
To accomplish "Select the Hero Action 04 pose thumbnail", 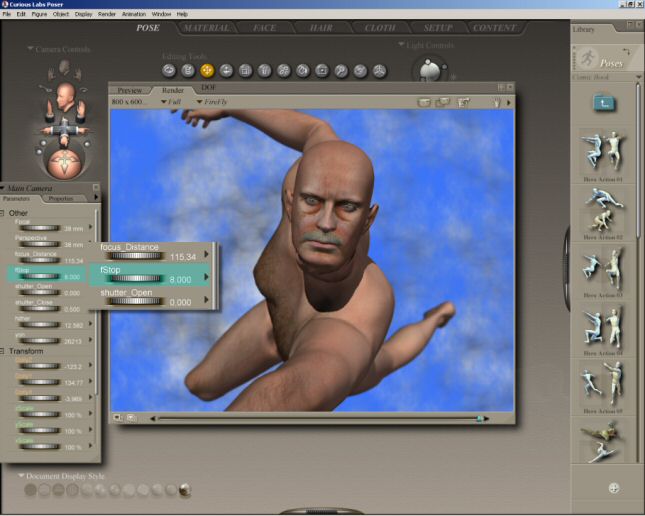I will coord(603,326).
